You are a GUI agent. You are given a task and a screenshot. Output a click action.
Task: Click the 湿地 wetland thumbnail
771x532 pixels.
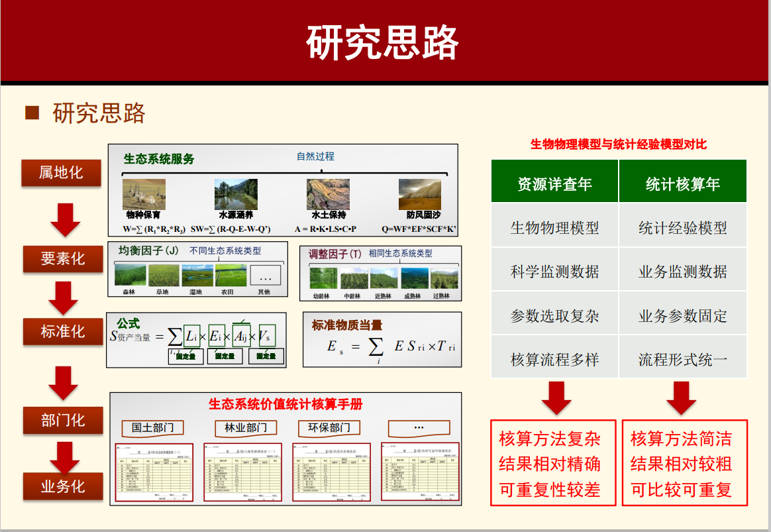197,275
